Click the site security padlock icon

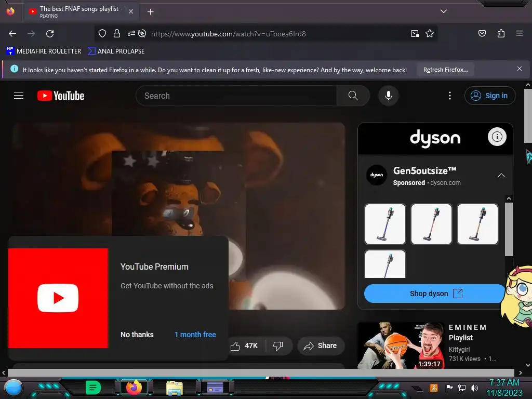(x=117, y=33)
